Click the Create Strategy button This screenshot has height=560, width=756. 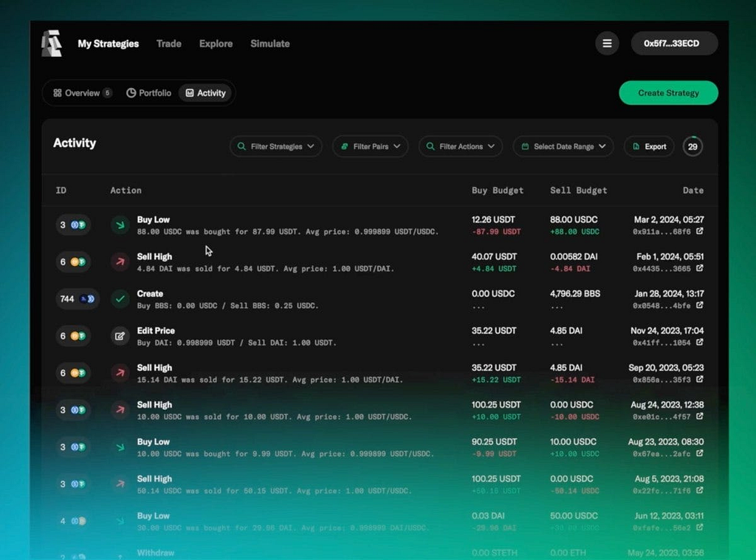tap(668, 92)
